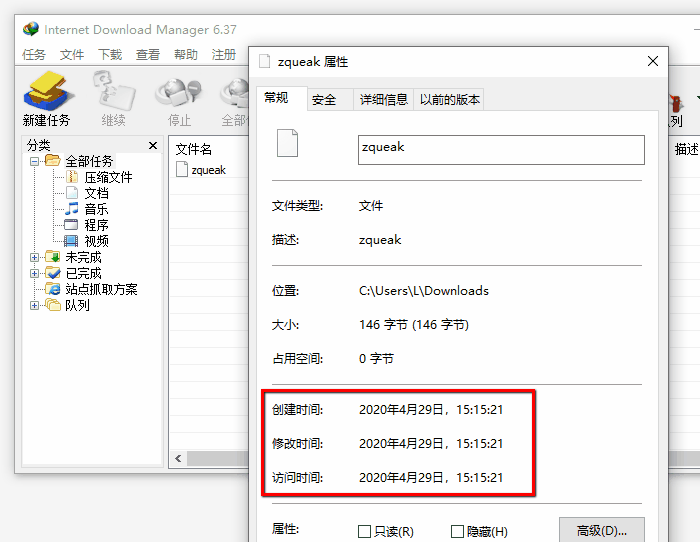Image resolution: width=700 pixels, height=542 pixels.
Task: Click the 创建时间 date value
Action: (x=431, y=410)
